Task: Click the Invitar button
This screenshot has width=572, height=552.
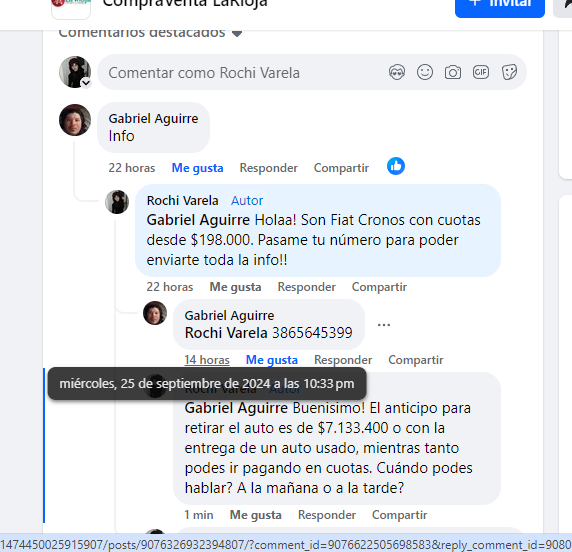Action: pyautogui.click(x=500, y=7)
